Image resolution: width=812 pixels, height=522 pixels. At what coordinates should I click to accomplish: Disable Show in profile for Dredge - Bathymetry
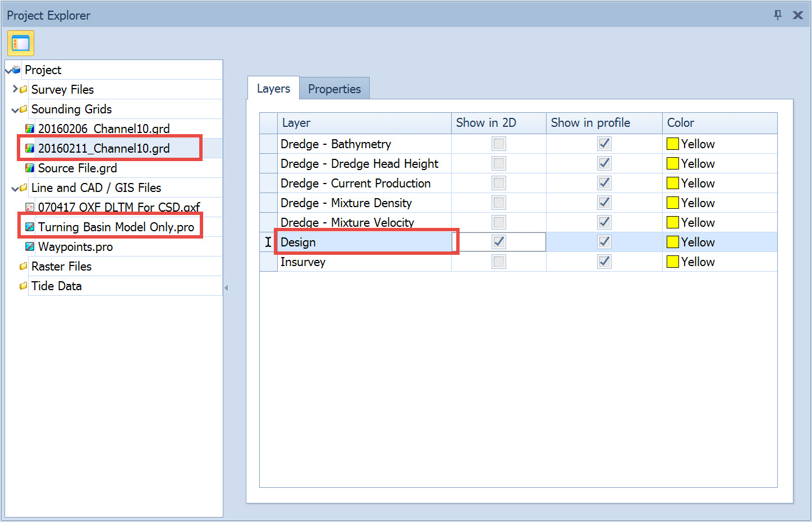tap(604, 144)
